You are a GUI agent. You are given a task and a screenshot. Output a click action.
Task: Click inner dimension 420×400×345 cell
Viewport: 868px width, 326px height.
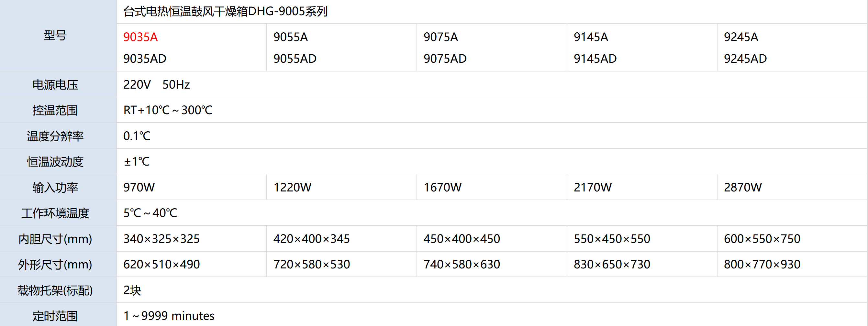(312, 239)
